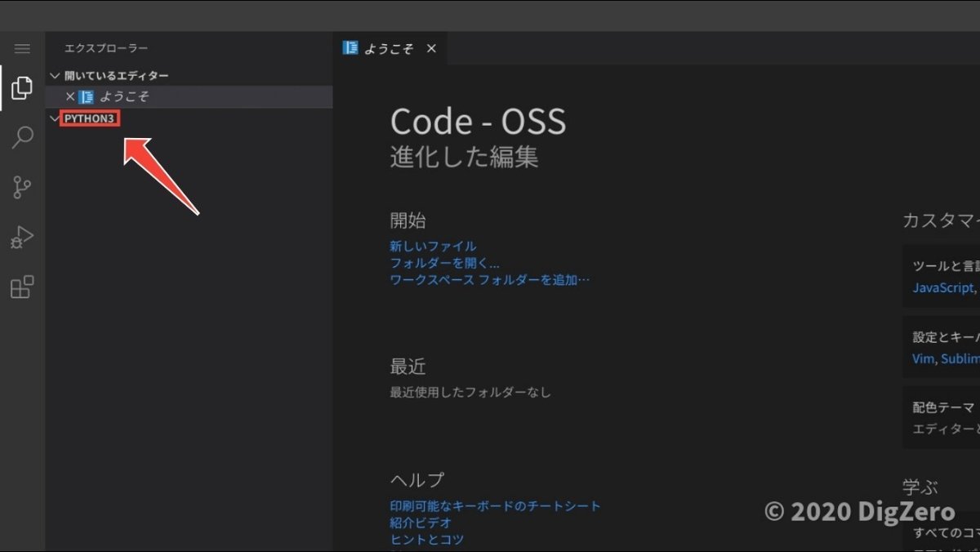The height and width of the screenshot is (552, 980).
Task: Open the Explorer view in activity bar
Action: click(22, 87)
